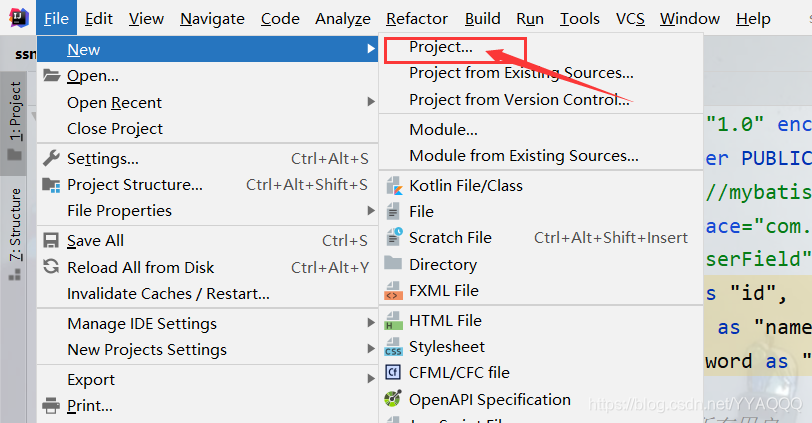
Task: Select the Open... menu entry
Action: tap(207, 76)
